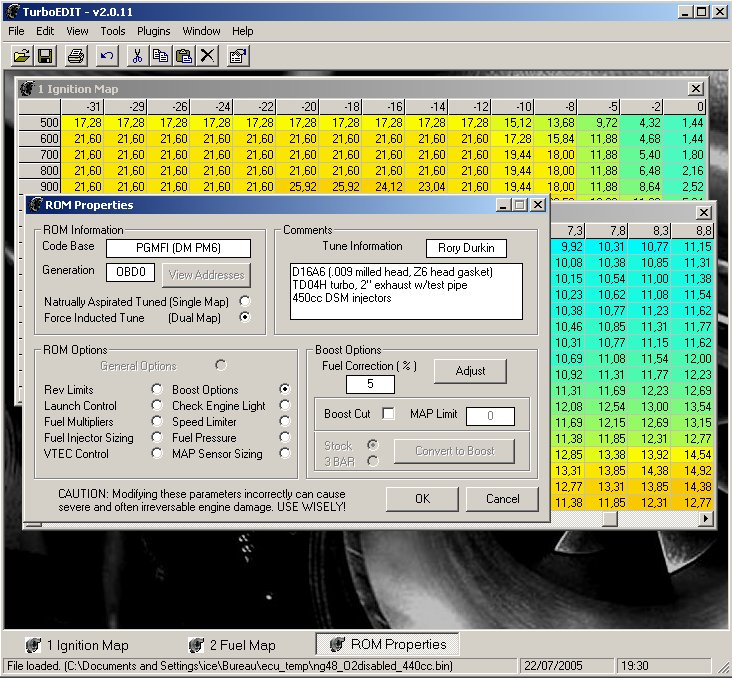
Task: Open the File menu
Action: (16, 31)
